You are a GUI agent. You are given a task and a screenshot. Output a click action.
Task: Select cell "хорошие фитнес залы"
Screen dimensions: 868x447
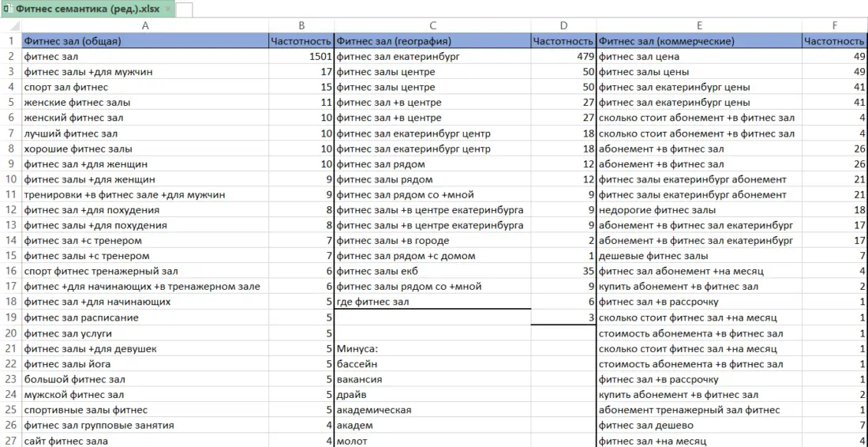click(145, 148)
